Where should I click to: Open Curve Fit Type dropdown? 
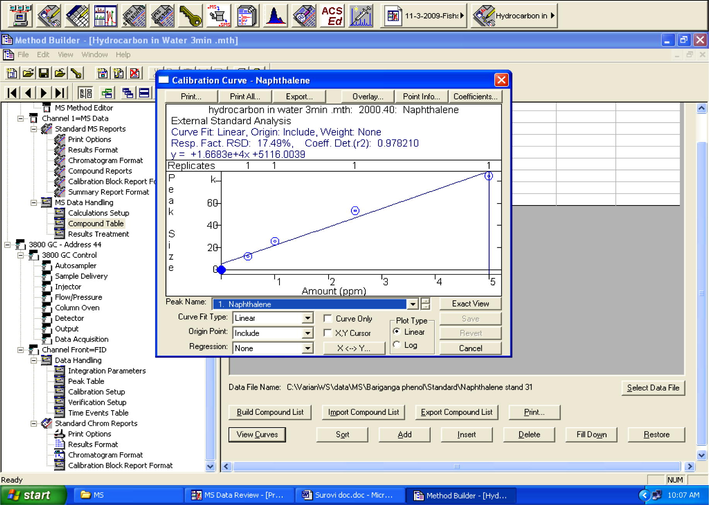tap(307, 318)
